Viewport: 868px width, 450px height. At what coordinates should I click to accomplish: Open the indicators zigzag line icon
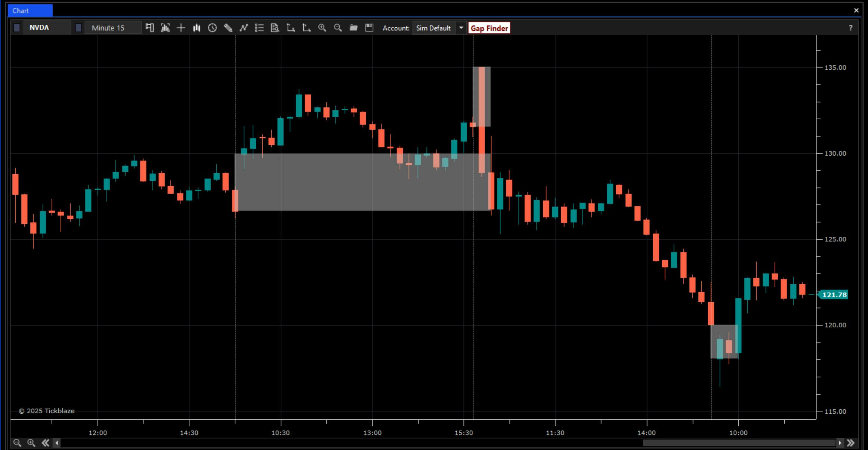coord(244,28)
